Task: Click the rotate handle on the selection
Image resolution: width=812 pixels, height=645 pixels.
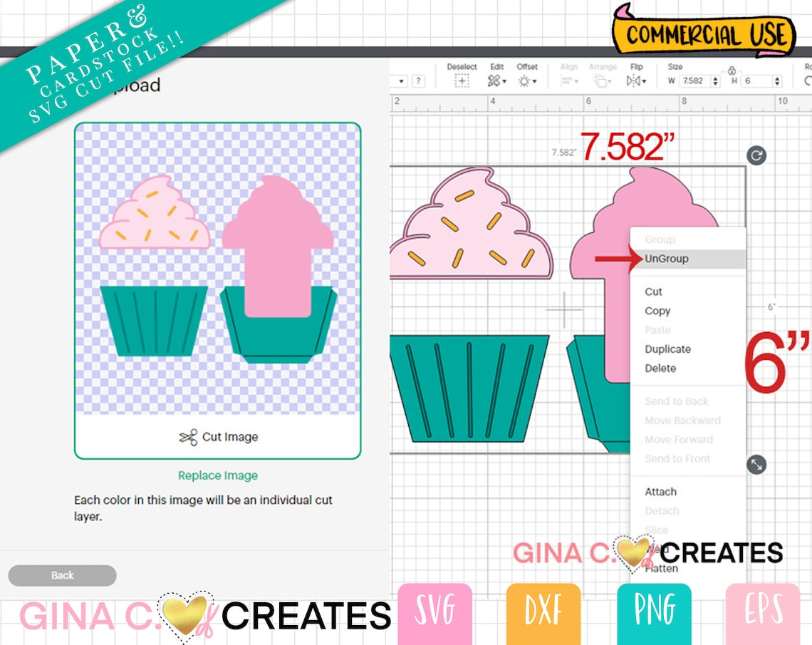Action: (756, 155)
